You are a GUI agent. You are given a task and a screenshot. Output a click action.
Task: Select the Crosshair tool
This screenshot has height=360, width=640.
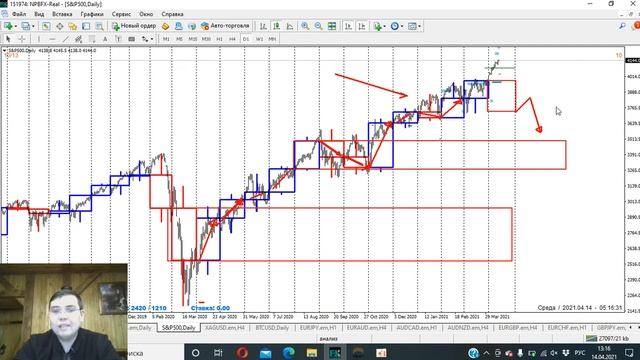[x=22, y=39]
